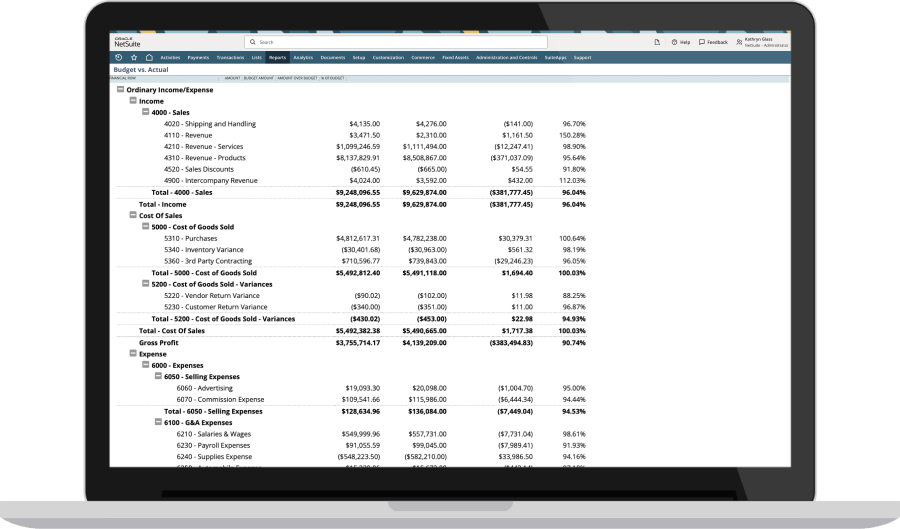
Task: Click the Create New document icon
Action: point(659,42)
